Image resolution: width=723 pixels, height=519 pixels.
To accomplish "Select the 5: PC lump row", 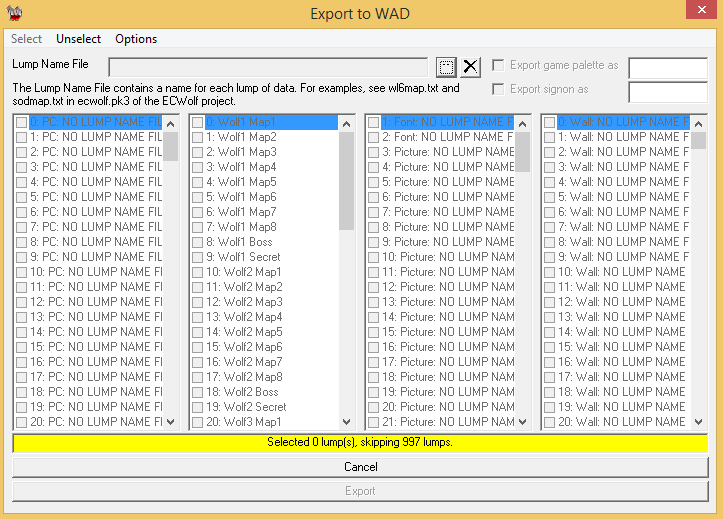I will pyautogui.click(x=89, y=197).
